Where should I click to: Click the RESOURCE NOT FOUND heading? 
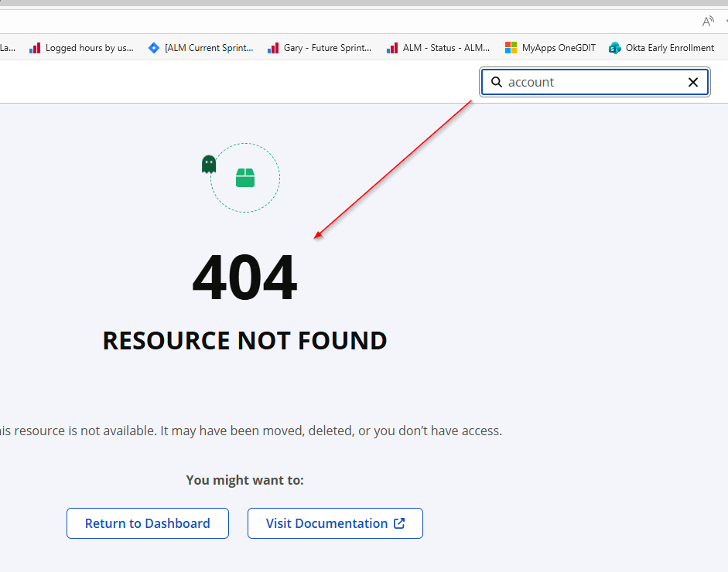tap(244, 341)
